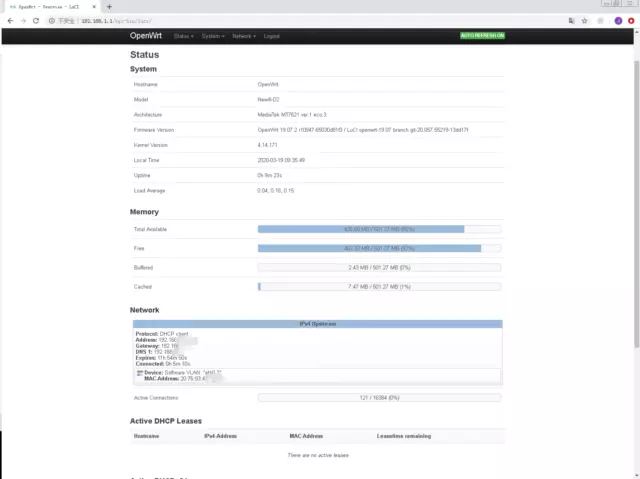Click the Buffered memory progress bar
This screenshot has height=479, width=640.
[x=379, y=268]
